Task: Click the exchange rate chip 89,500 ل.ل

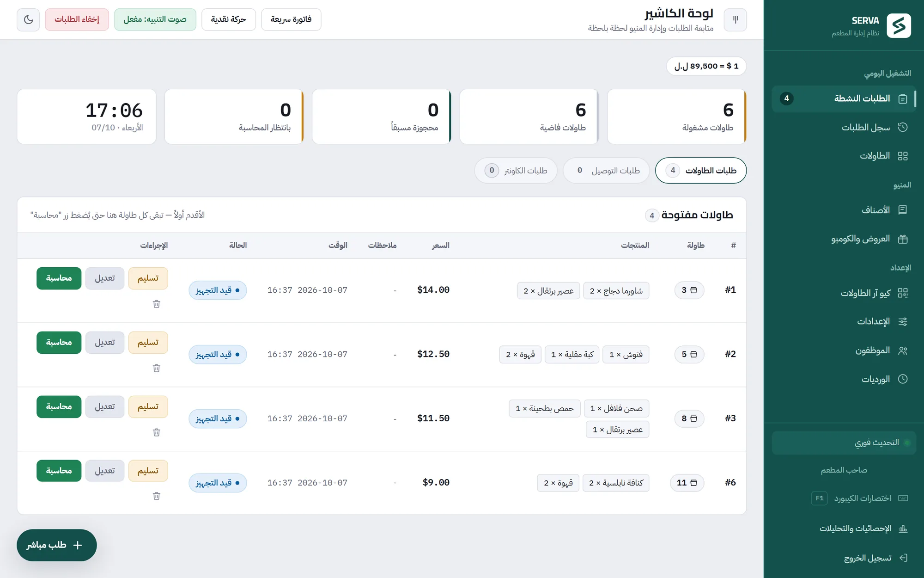Action: (x=706, y=66)
